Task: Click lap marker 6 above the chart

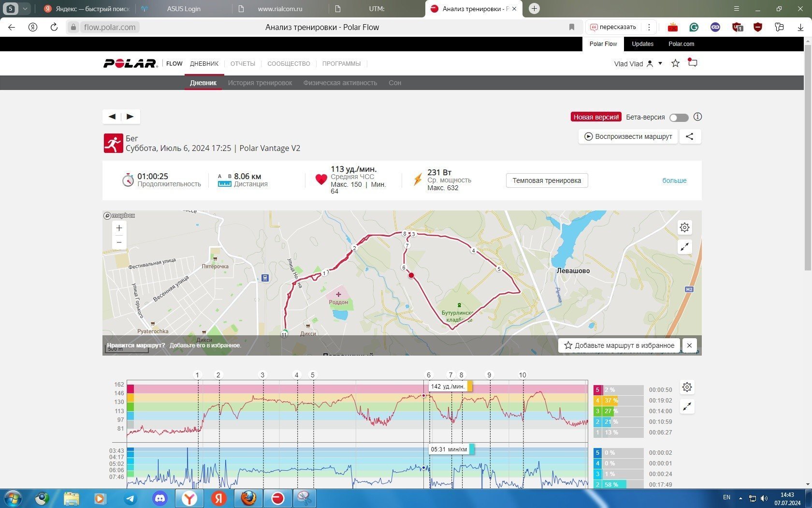Action: pyautogui.click(x=428, y=375)
